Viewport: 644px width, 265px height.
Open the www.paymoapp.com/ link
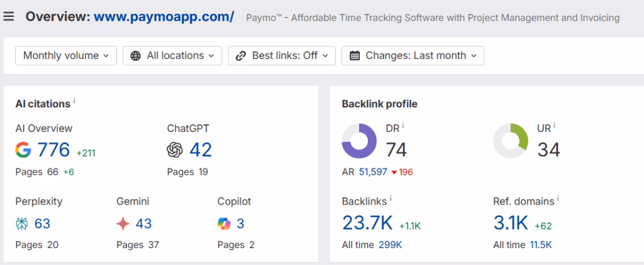(164, 16)
